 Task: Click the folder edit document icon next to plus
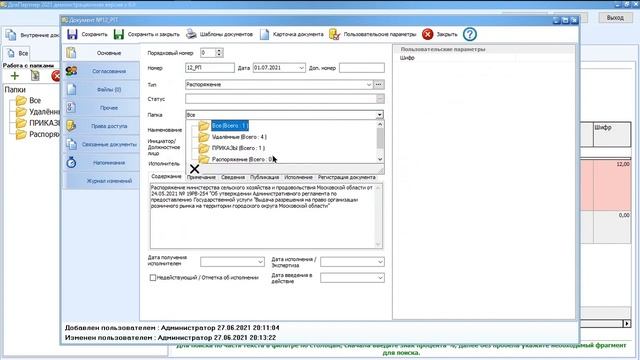(35, 76)
